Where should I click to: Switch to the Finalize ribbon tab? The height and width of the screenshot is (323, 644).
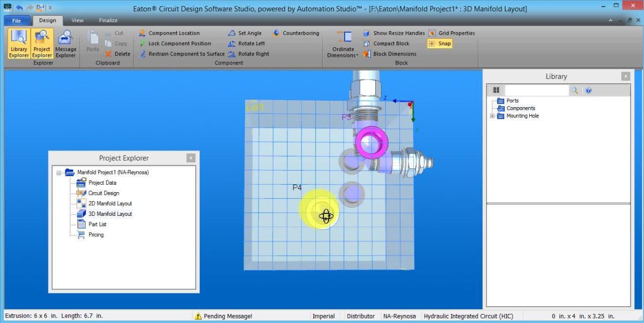click(108, 21)
